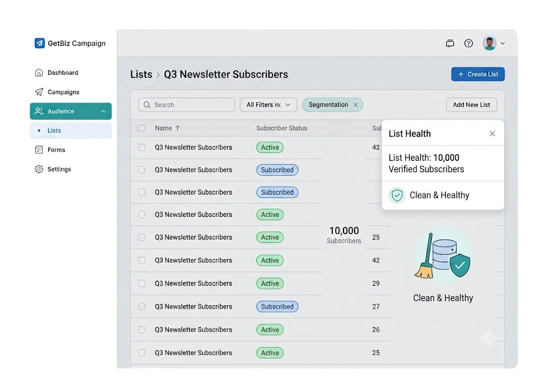Click the Dashboard home icon
This screenshot has height=392, width=542.
[x=39, y=72]
